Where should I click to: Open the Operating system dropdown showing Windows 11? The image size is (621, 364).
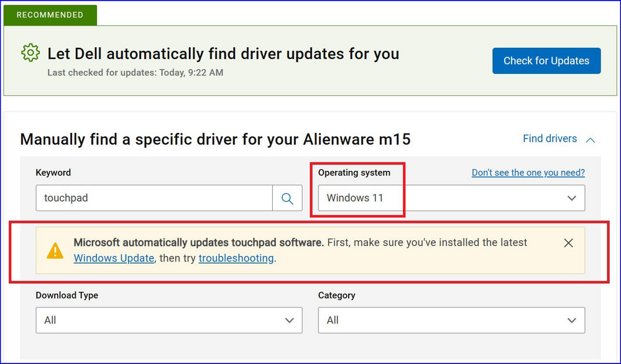pyautogui.click(x=451, y=198)
